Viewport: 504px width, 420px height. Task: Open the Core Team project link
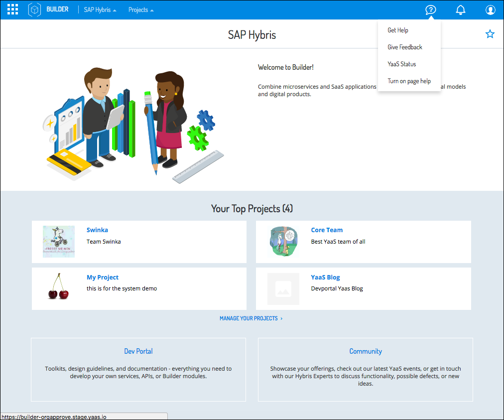point(327,230)
